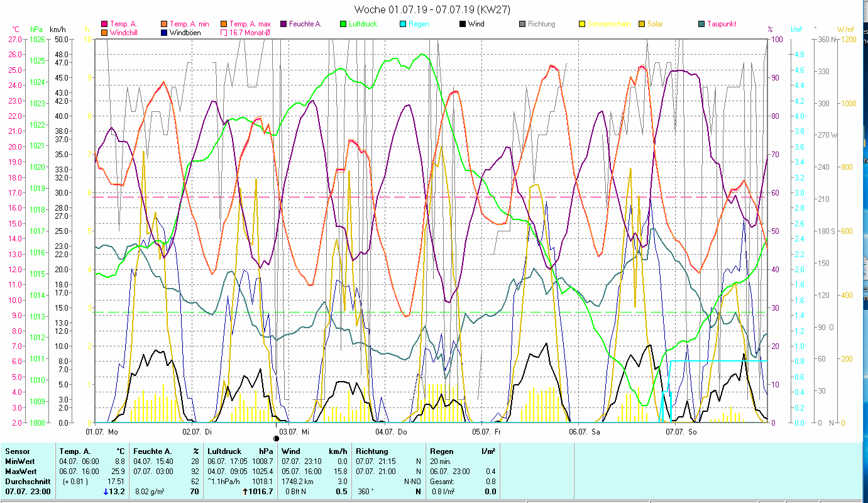Click the maximum temperature value '25.9'
This screenshot has width=868, height=503.
[118, 472]
